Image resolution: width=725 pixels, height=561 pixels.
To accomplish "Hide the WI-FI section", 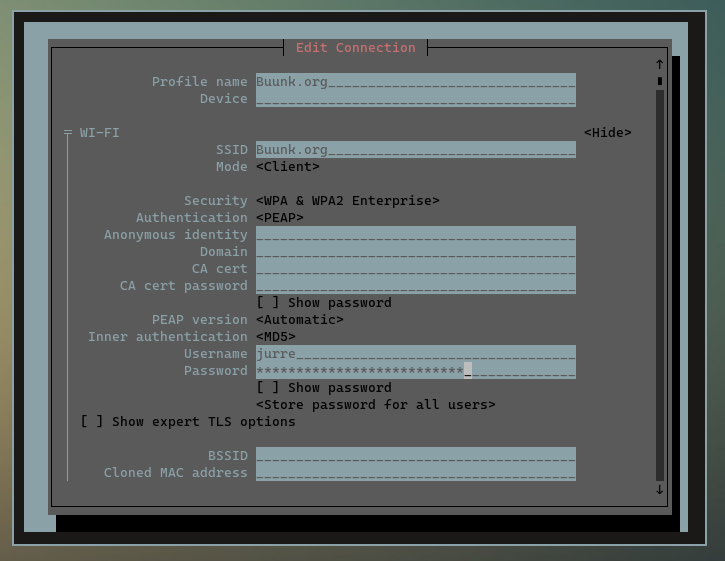I will [607, 133].
